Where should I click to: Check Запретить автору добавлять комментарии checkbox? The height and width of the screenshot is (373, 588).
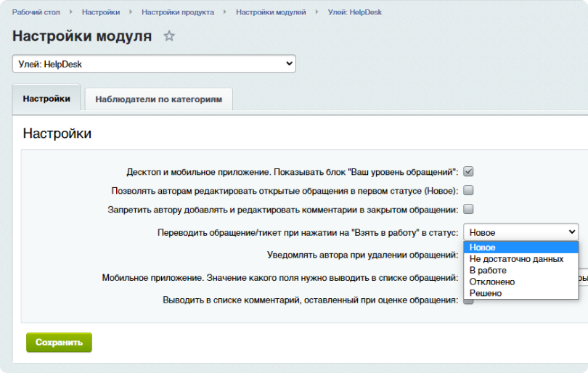468,209
